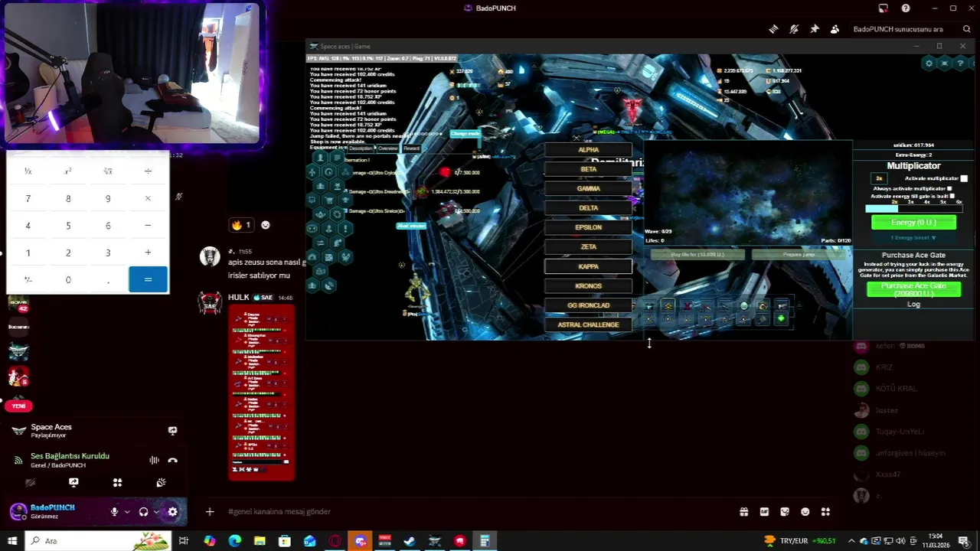
Task: Click calculator reciprocal 1/x key
Action: click(x=28, y=171)
